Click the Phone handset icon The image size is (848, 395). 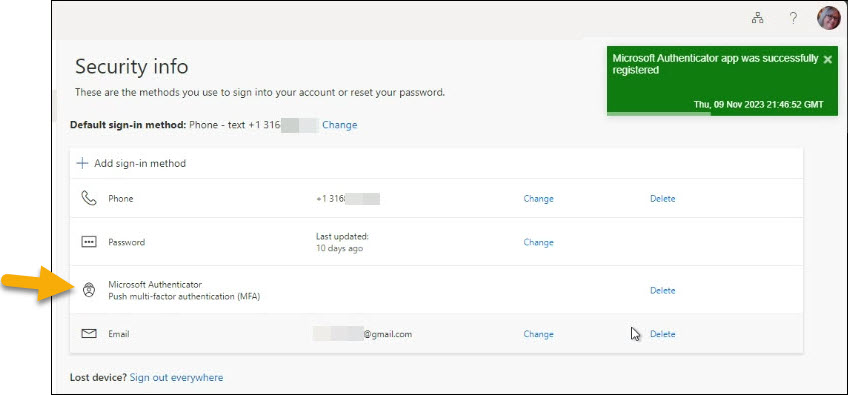click(x=89, y=198)
